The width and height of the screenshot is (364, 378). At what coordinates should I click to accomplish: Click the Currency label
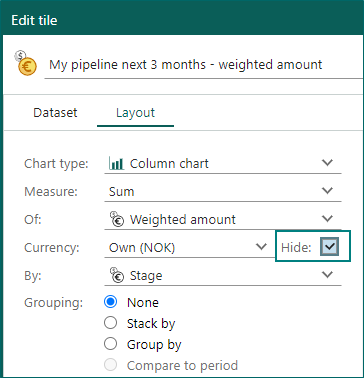coord(52,248)
